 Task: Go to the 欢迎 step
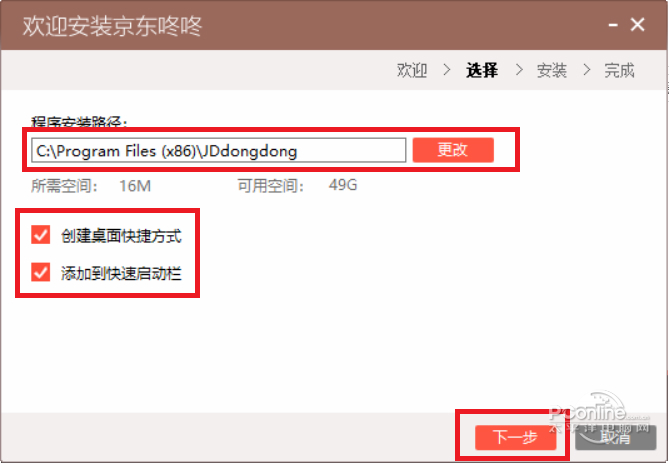[x=412, y=70]
